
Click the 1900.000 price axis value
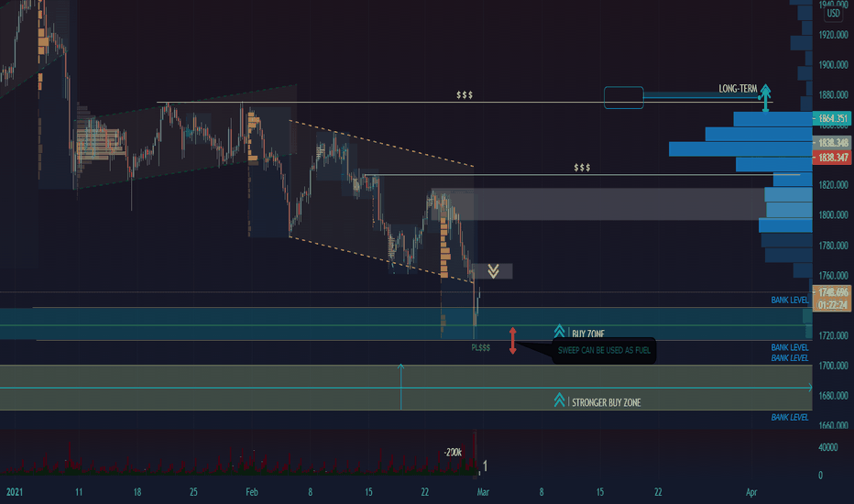[x=833, y=65]
